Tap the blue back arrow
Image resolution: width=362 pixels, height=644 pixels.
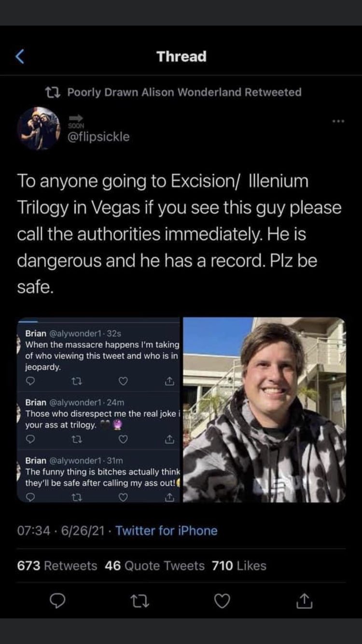pos(20,56)
